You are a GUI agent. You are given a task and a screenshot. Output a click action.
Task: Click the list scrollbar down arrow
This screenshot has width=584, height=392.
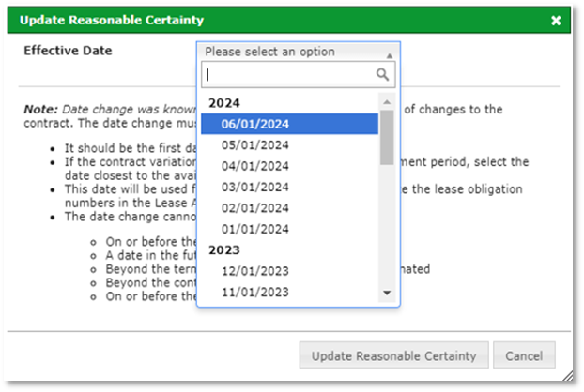pyautogui.click(x=387, y=293)
